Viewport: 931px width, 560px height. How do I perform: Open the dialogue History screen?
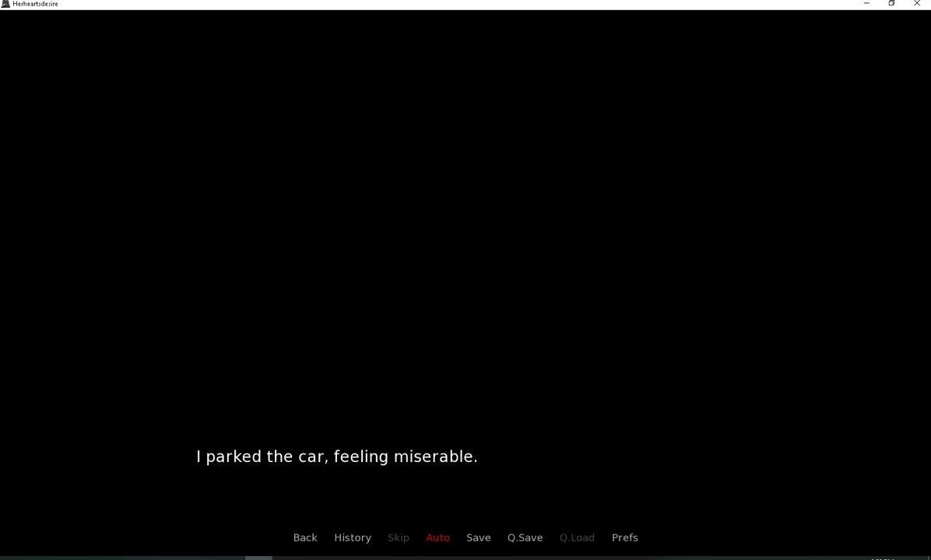pyautogui.click(x=353, y=537)
